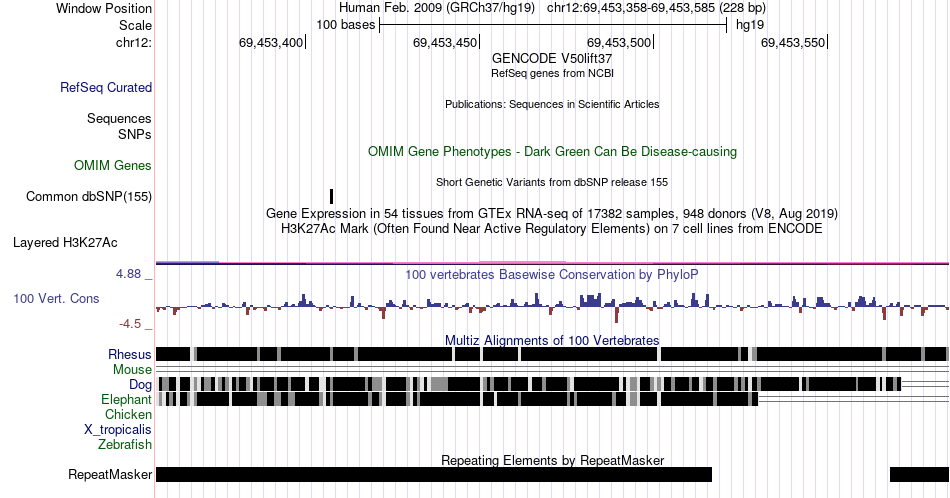Viewport: 950px width, 498px height.
Task: Click the Rhesus alignment row label
Action: [130, 354]
